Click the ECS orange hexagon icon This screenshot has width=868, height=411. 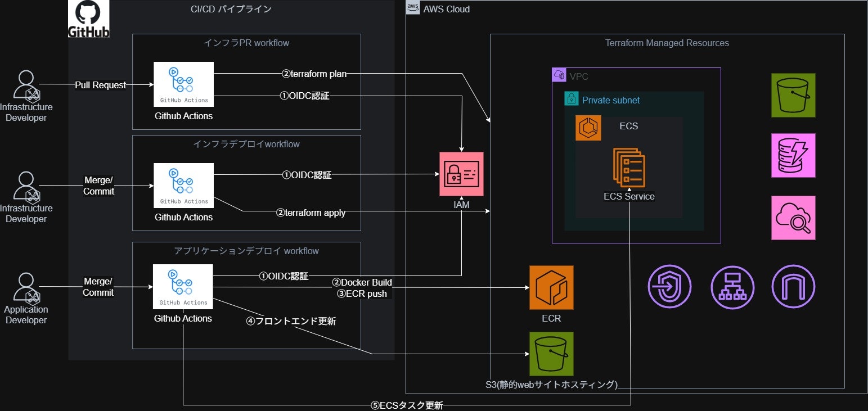coord(587,127)
